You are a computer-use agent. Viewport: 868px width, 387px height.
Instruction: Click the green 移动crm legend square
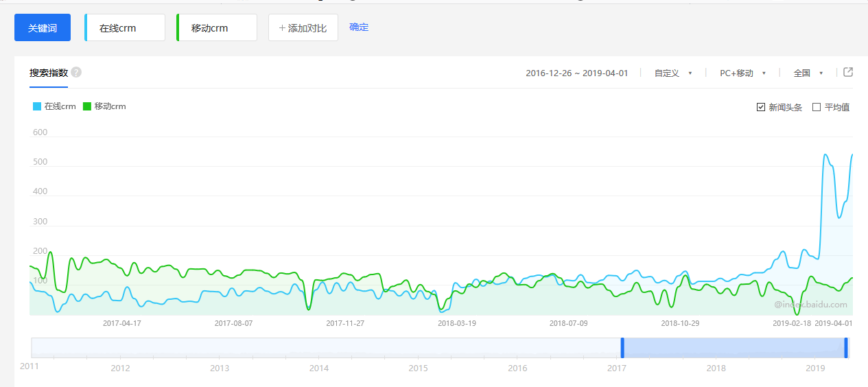(87, 107)
